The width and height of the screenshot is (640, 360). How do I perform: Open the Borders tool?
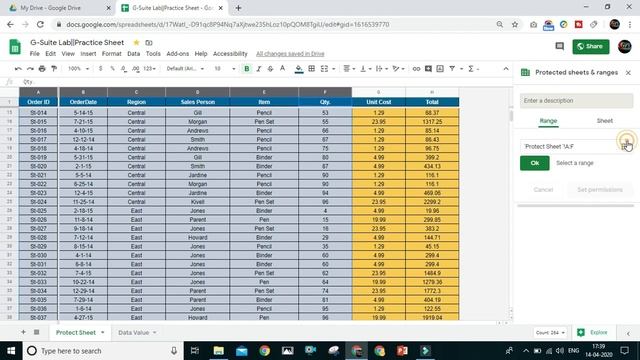(x=311, y=69)
